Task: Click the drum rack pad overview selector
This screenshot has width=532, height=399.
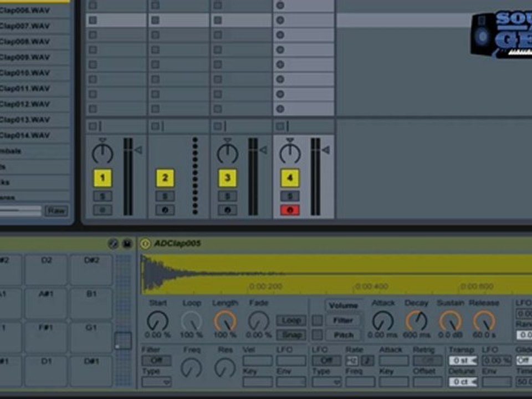Action: coord(123,341)
